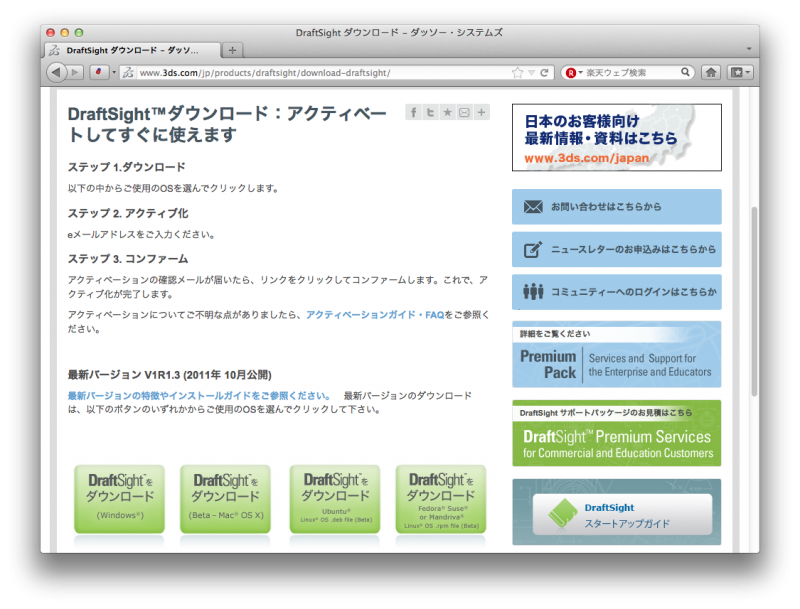
Task: Click the magnifying glass search icon
Action: pyautogui.click(x=685, y=72)
